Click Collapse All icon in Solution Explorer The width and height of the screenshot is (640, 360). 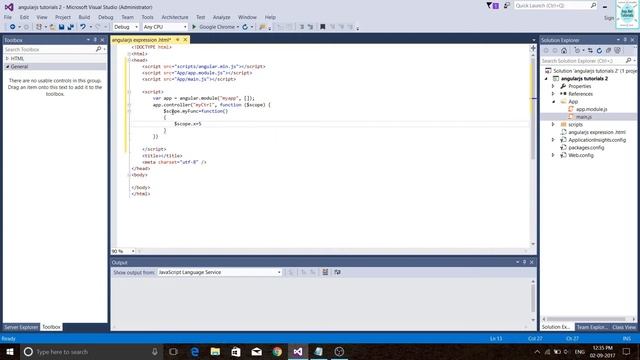[x=608, y=51]
